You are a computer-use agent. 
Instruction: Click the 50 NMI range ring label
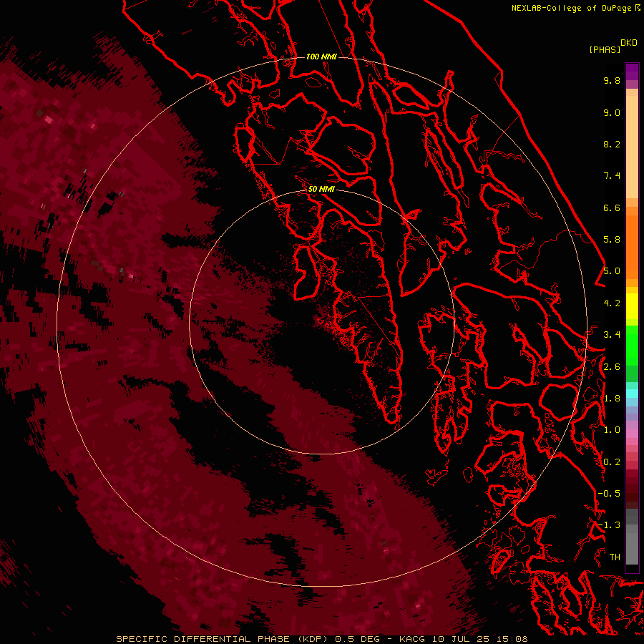[x=321, y=189]
